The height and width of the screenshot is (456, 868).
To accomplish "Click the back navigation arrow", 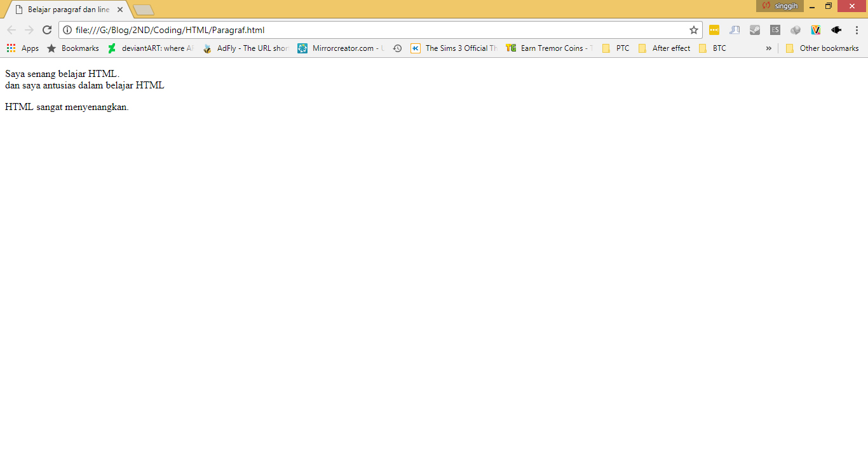I will click(11, 29).
